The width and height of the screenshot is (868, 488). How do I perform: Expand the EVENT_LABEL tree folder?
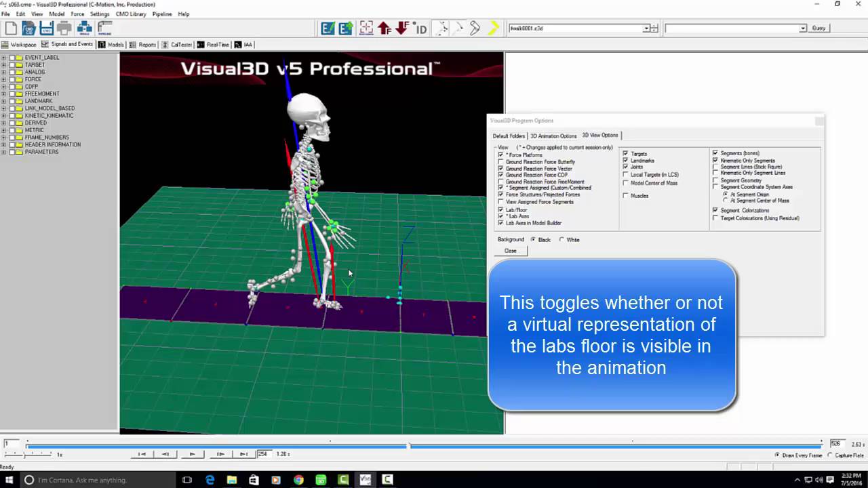coord(4,58)
